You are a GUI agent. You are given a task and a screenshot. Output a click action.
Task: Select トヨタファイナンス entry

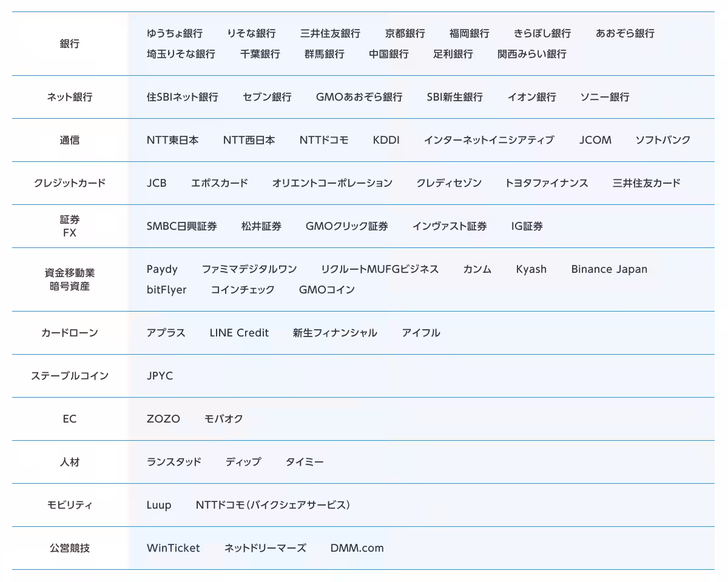tap(547, 183)
